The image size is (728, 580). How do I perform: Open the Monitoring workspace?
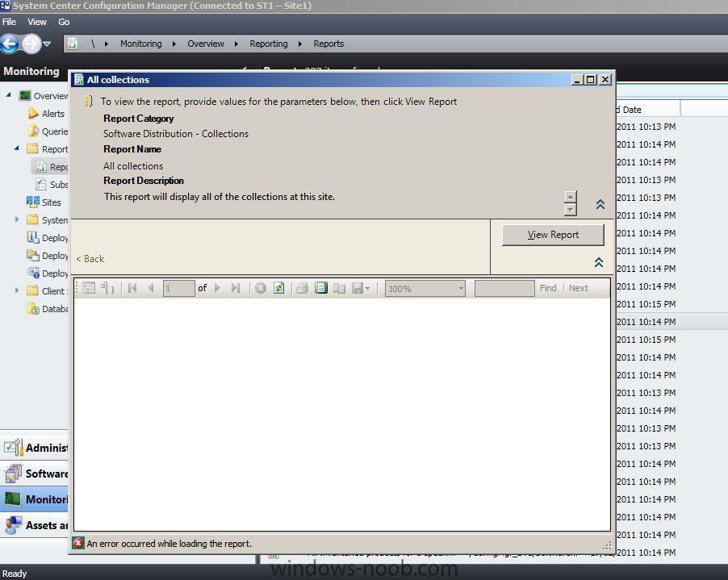tap(35, 499)
